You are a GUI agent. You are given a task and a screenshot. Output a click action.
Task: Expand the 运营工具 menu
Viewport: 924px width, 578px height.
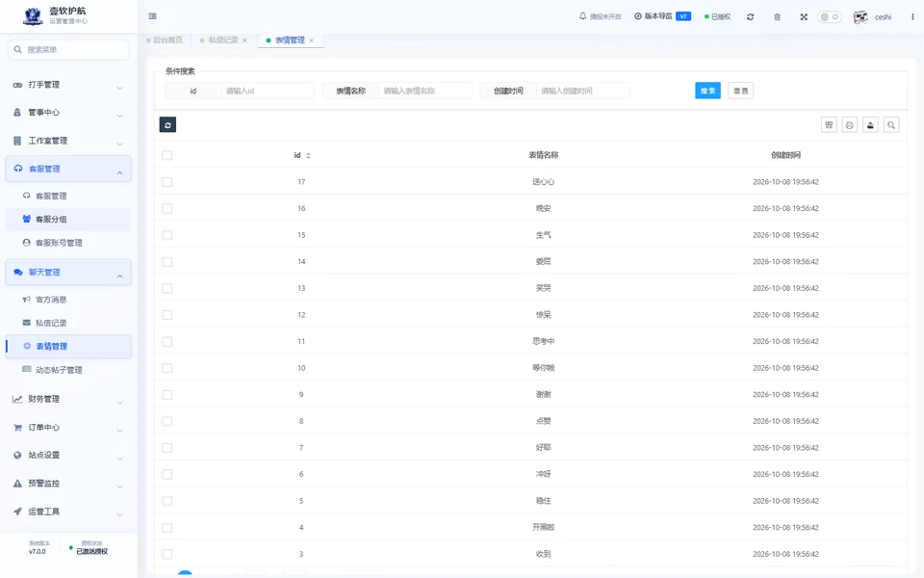tap(68, 512)
